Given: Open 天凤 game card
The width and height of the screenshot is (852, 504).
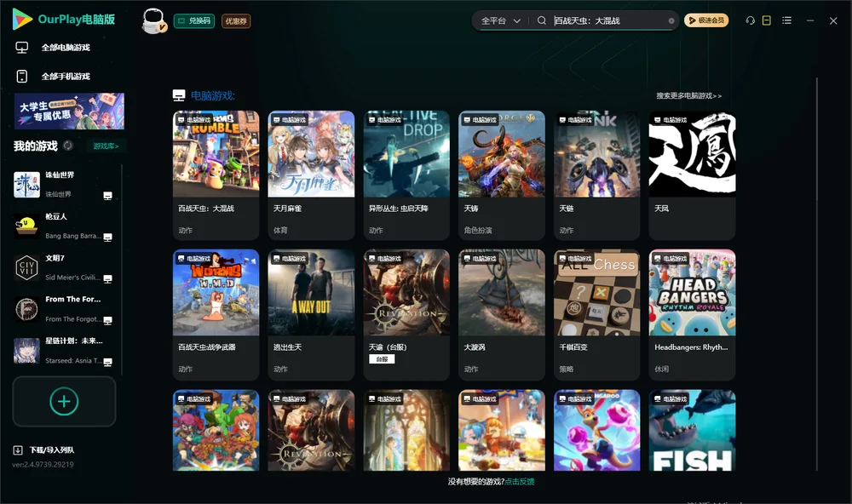Looking at the screenshot, I should click(692, 175).
